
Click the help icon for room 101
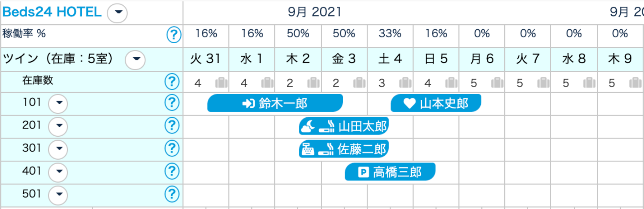click(172, 103)
